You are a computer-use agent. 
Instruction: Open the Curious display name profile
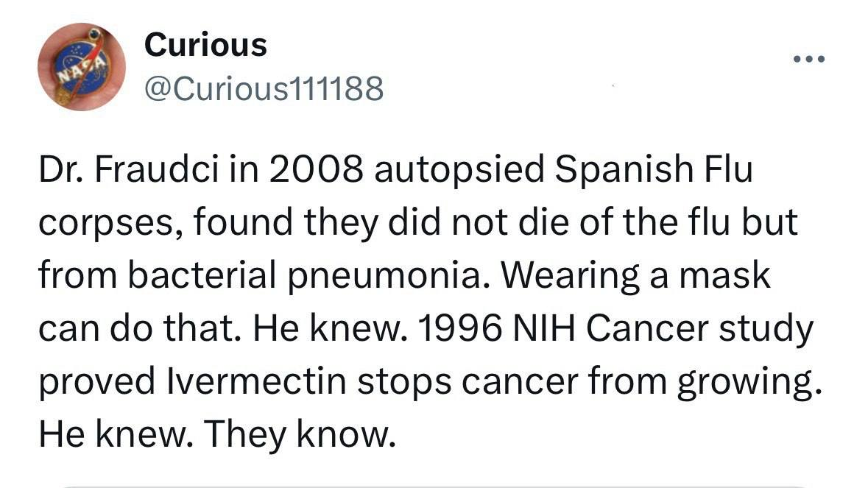205,45
